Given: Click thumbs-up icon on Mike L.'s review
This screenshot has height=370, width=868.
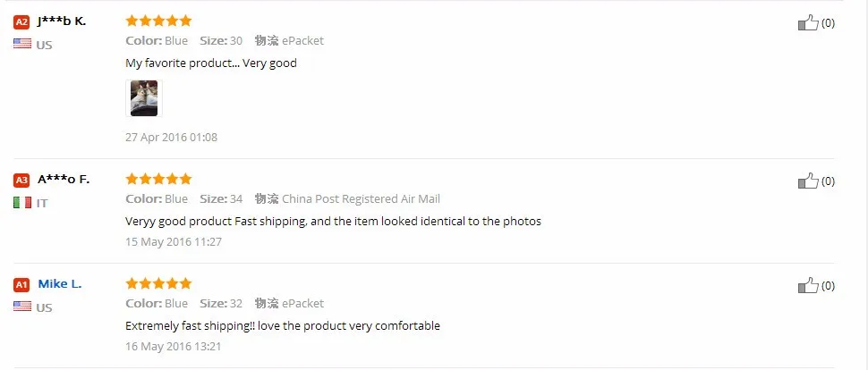Looking at the screenshot, I should point(808,286).
